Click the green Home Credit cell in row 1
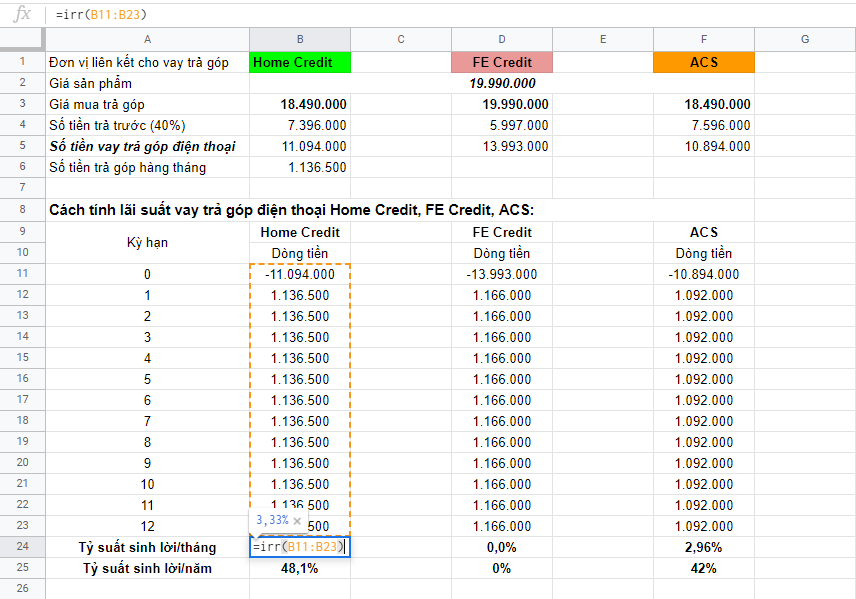The image size is (856, 599). [300, 62]
